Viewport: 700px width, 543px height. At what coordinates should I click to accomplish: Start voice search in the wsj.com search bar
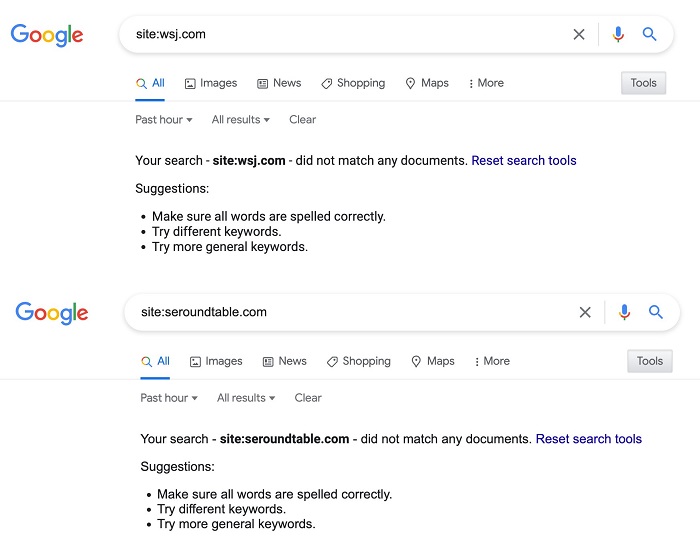(618, 34)
